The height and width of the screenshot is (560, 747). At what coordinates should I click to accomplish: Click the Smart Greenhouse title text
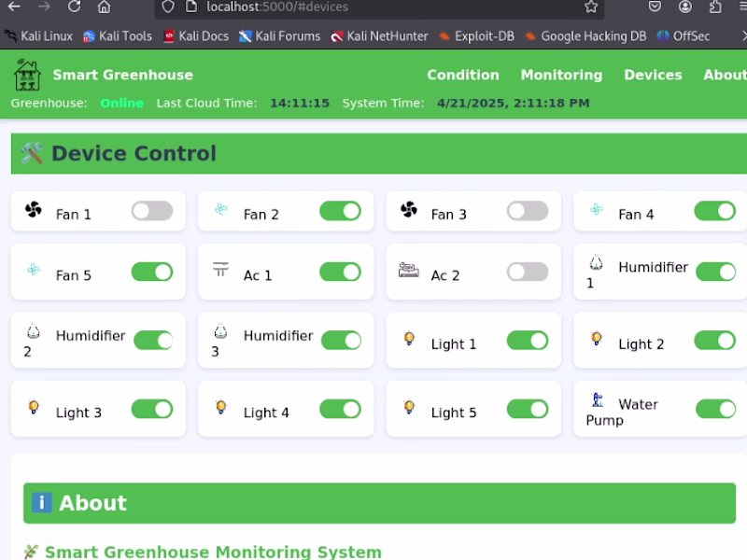(123, 75)
